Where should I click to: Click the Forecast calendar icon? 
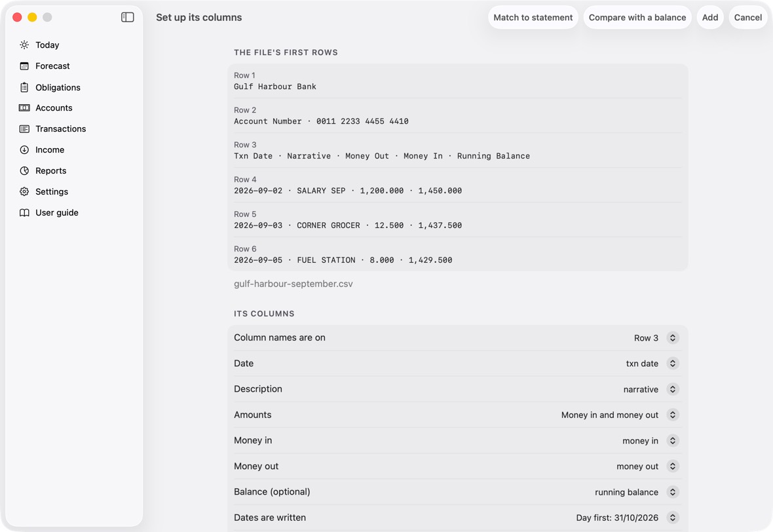coord(24,66)
